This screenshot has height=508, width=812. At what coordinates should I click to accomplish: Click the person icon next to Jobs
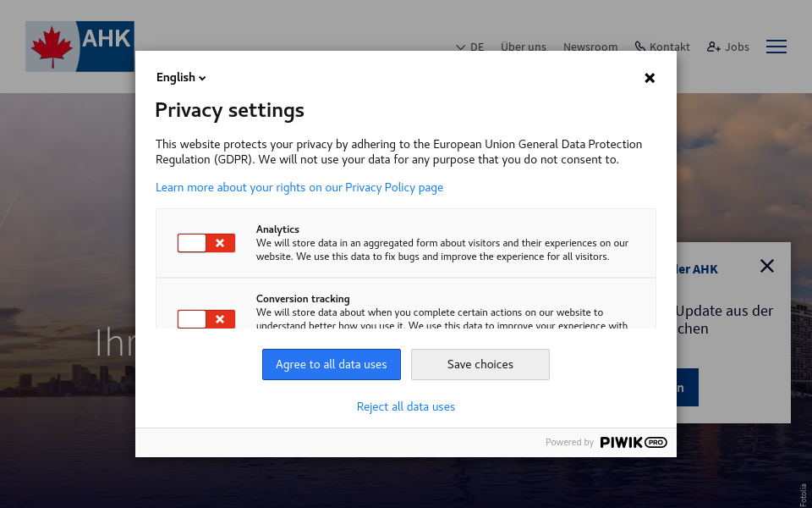(x=714, y=47)
